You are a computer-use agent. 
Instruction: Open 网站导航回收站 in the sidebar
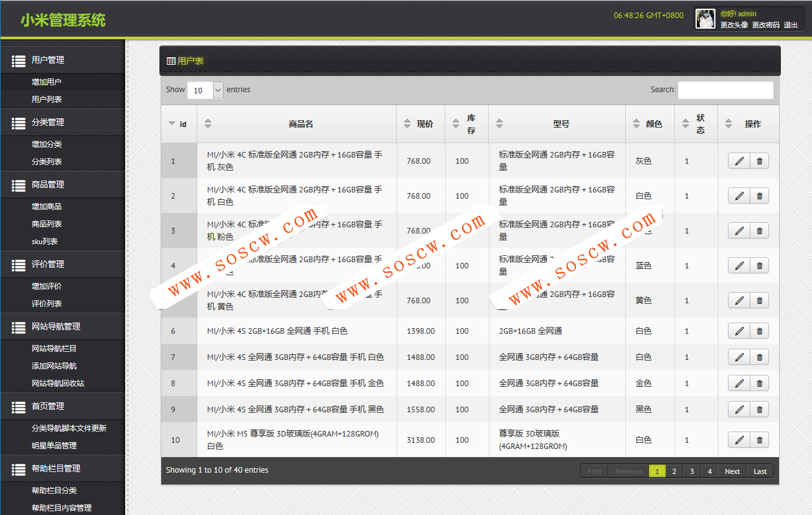point(58,384)
